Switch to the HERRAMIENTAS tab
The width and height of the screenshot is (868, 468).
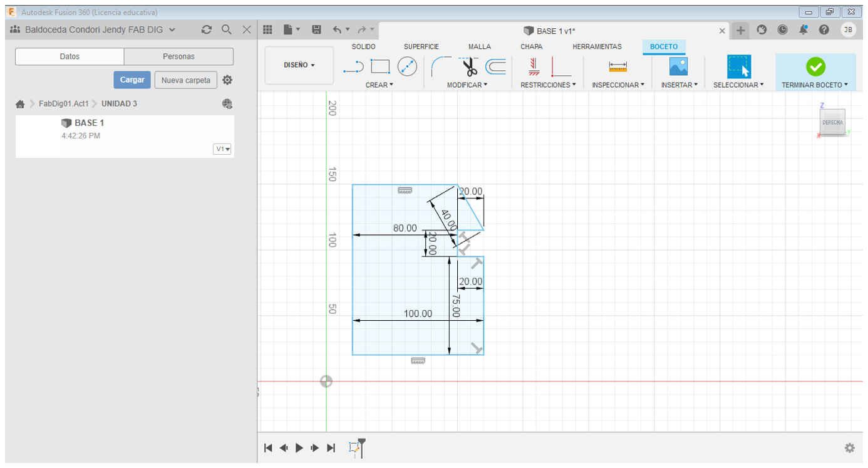[597, 47]
